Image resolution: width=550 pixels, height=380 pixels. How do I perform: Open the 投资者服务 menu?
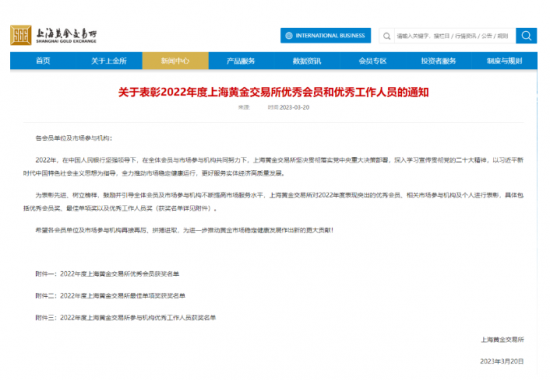tap(438, 61)
